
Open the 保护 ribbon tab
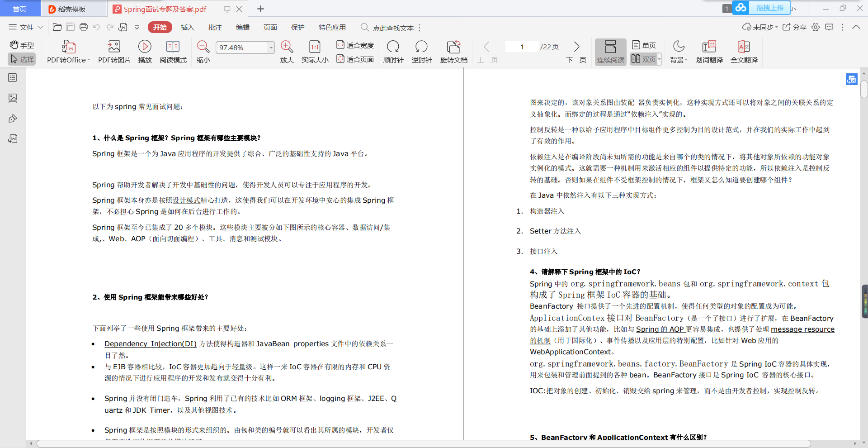click(297, 27)
